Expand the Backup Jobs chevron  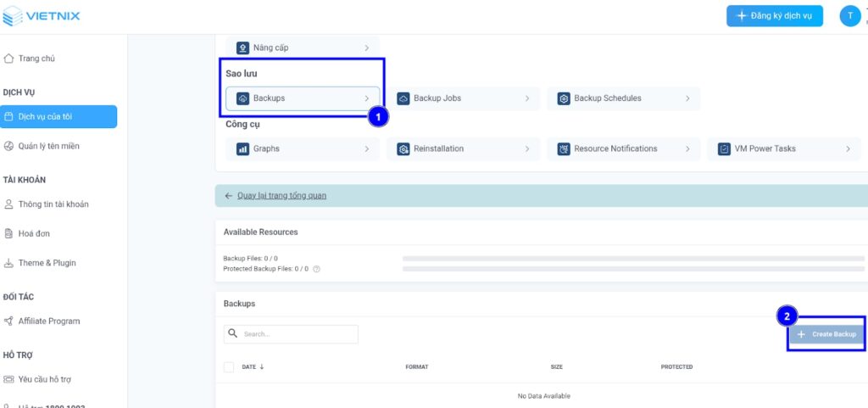click(527, 98)
